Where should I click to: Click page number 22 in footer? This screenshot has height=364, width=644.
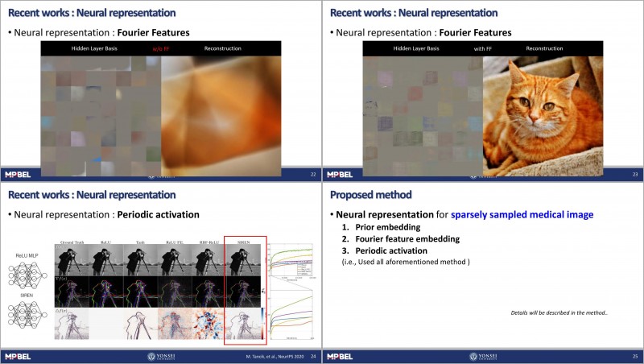point(313,175)
